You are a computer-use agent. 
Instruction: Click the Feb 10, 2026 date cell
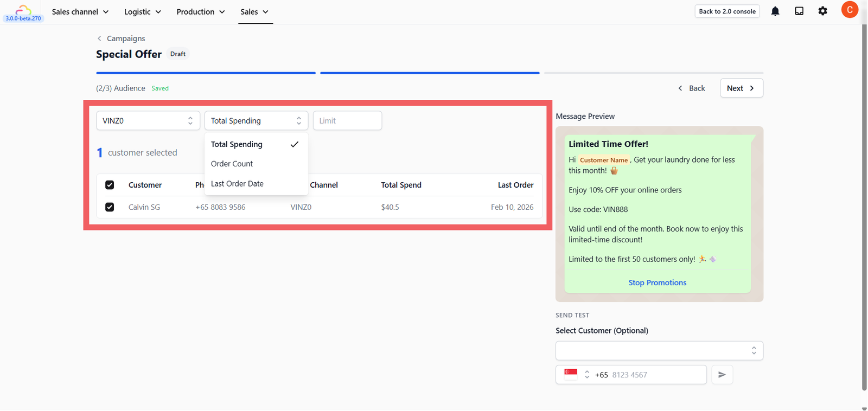512,207
